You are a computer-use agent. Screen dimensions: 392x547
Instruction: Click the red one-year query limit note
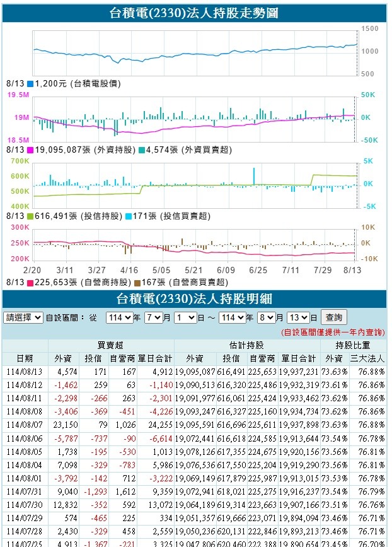[x=333, y=332]
